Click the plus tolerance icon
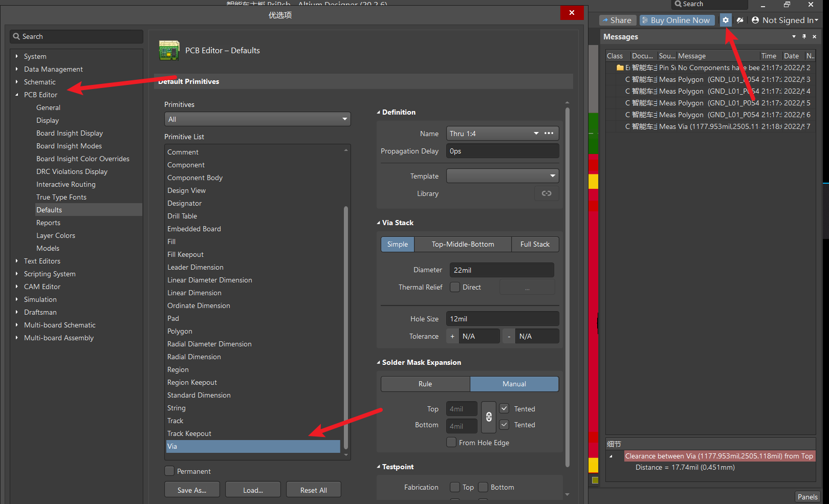 coord(452,336)
